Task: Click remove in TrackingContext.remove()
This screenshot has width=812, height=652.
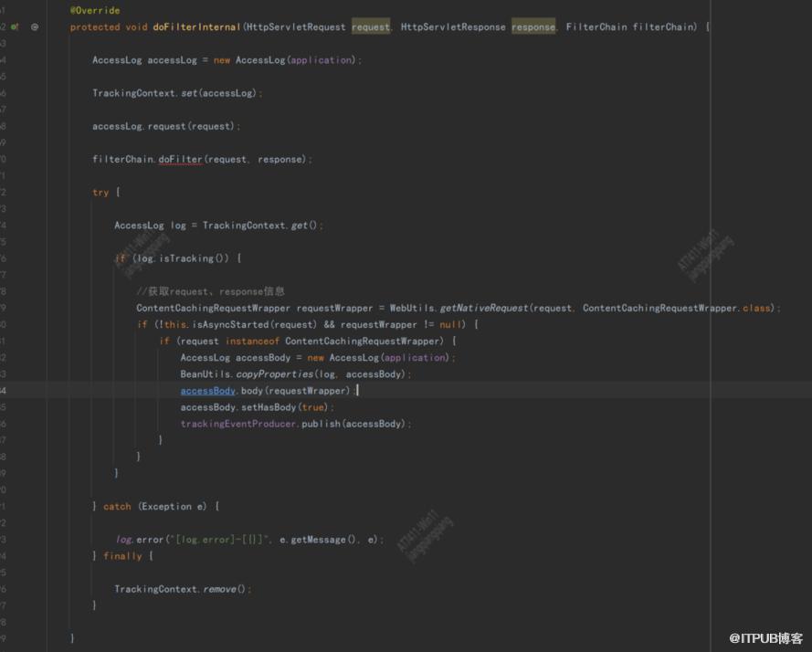Action: click(219, 589)
